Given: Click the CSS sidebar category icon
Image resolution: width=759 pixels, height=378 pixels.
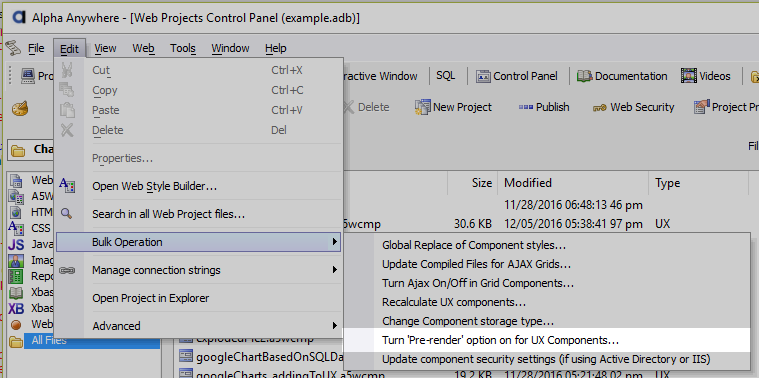Looking at the screenshot, I should [x=16, y=227].
